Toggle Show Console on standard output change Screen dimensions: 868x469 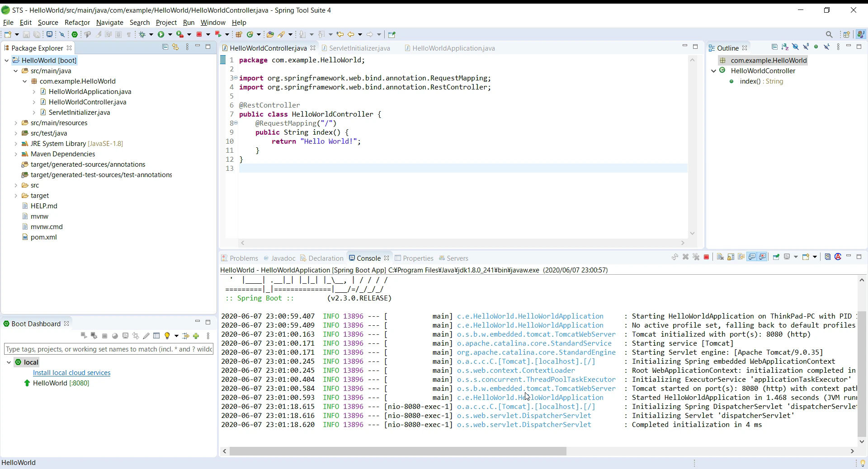click(752, 257)
